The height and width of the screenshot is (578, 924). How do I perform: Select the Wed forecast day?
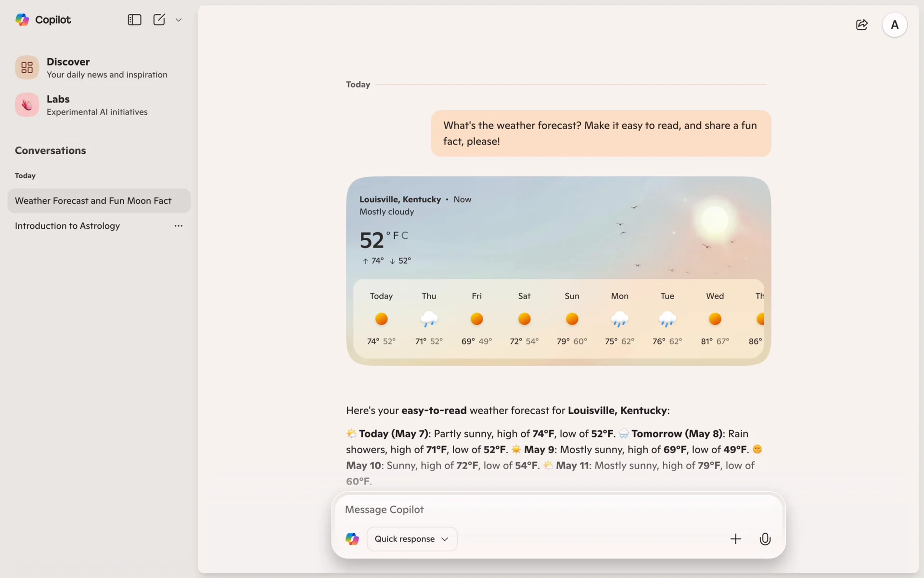pos(715,318)
